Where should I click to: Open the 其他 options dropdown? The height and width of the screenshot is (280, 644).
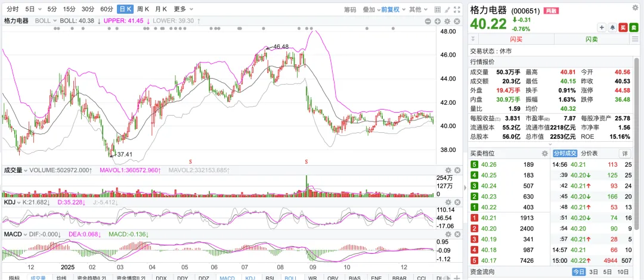click(419, 10)
